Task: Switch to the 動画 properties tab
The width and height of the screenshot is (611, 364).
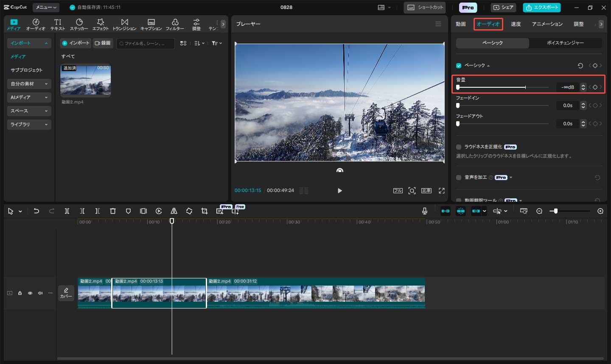Action: click(x=461, y=24)
